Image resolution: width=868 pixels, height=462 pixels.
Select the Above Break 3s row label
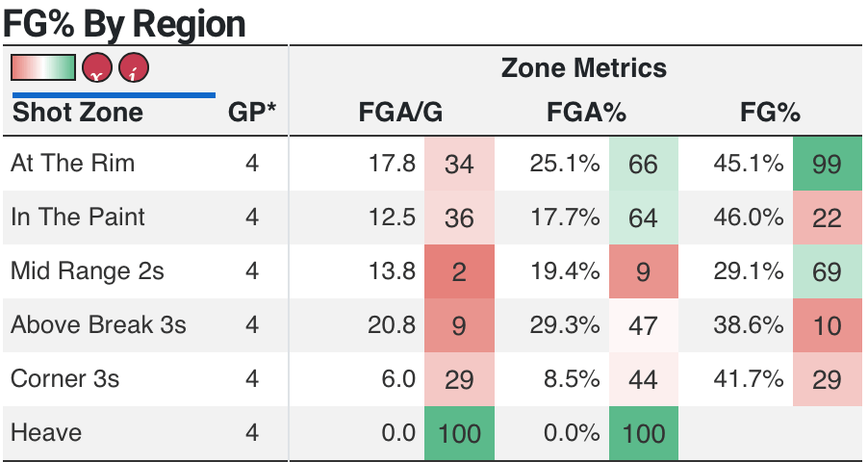click(98, 325)
